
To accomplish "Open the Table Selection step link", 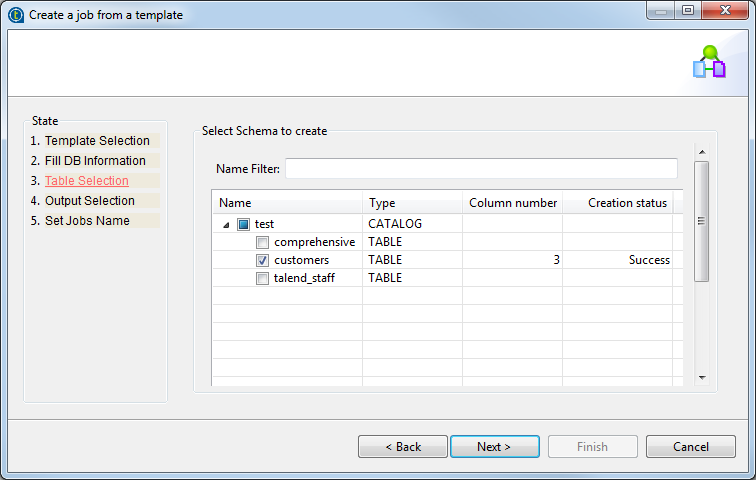I will [86, 181].
